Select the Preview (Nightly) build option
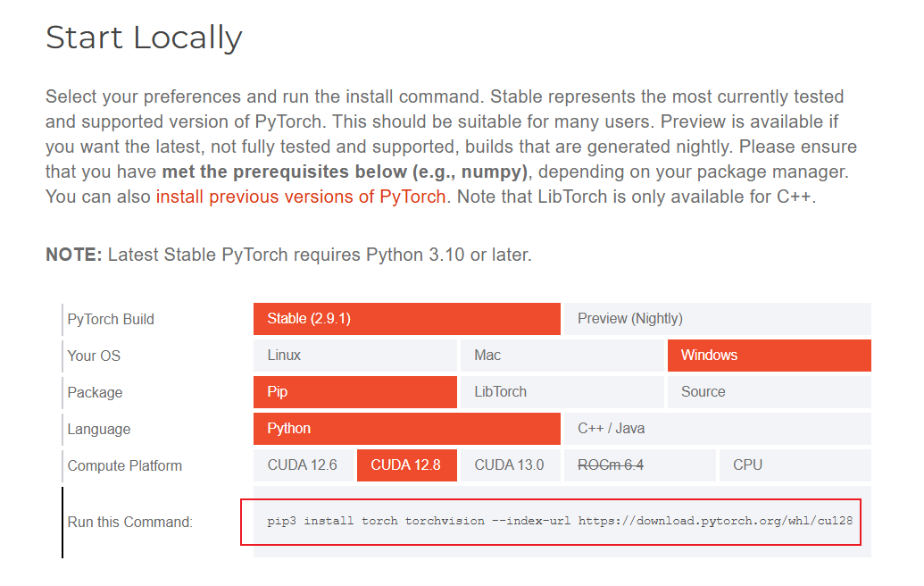Screen dimensions: 924x586 coord(717,319)
